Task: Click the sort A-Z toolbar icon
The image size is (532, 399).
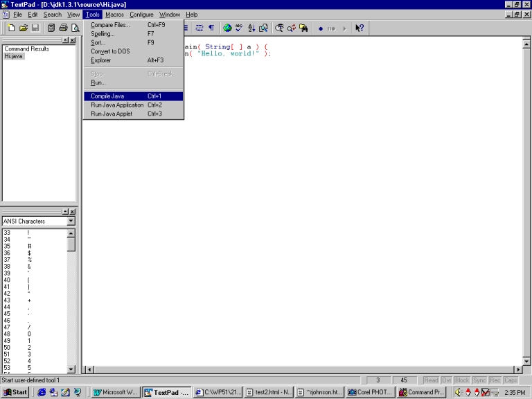Action: coord(251,28)
